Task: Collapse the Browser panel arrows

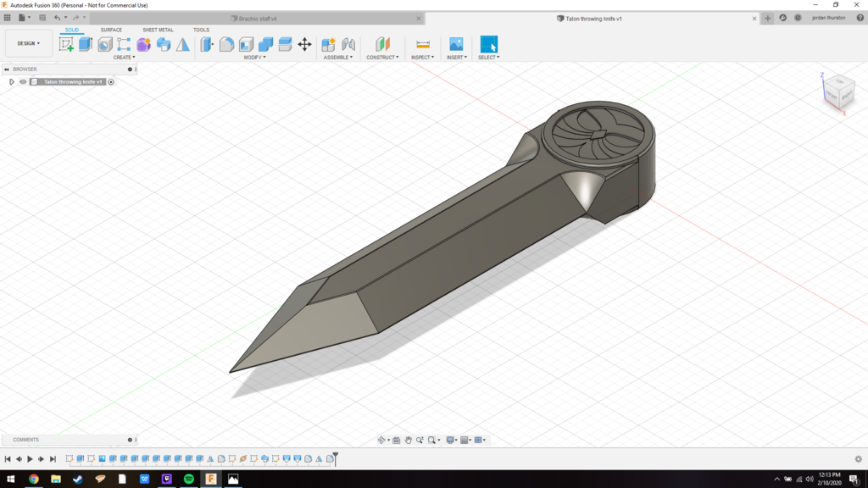Action: pyautogui.click(x=7, y=69)
